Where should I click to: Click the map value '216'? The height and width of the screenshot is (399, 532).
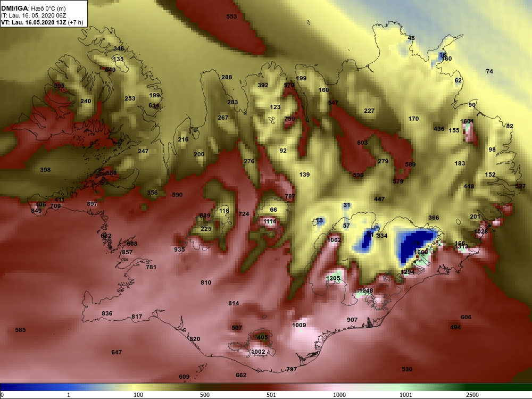point(183,139)
